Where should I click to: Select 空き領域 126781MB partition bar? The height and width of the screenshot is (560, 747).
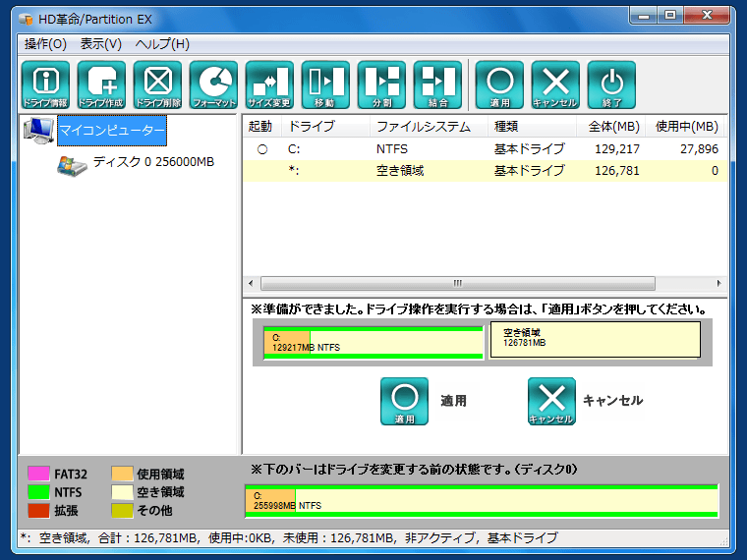[x=595, y=340]
